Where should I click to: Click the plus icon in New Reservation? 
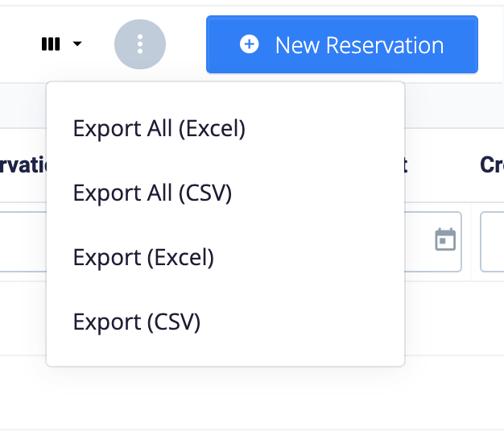click(x=250, y=44)
